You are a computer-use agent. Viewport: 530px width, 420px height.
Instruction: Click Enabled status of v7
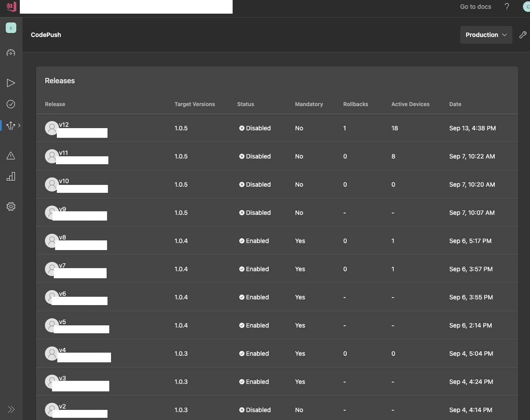coord(254,269)
